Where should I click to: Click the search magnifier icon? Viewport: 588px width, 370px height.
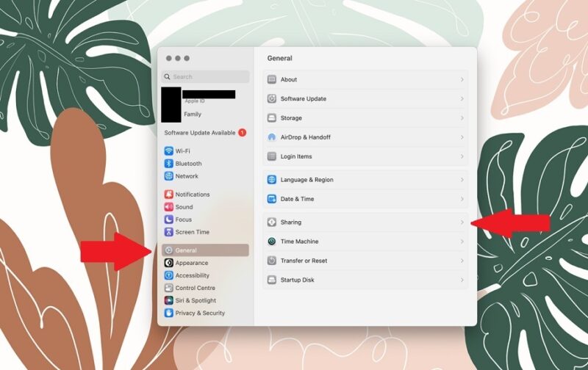click(x=168, y=77)
